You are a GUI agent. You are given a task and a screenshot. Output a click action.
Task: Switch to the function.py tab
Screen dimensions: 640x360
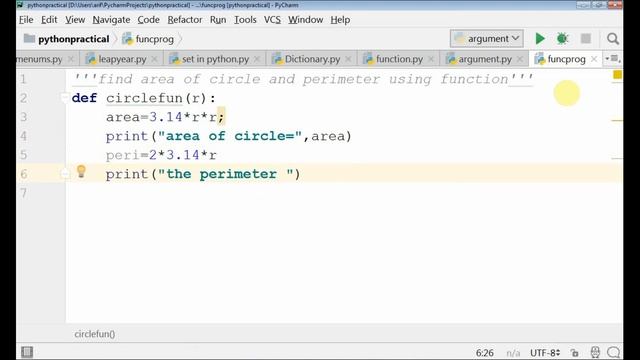coord(399,59)
